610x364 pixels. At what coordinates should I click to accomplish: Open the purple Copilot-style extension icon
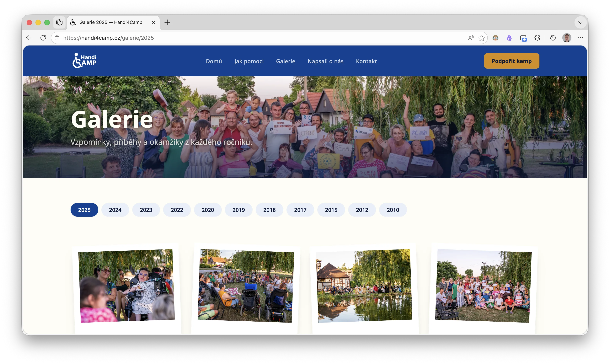coord(509,38)
